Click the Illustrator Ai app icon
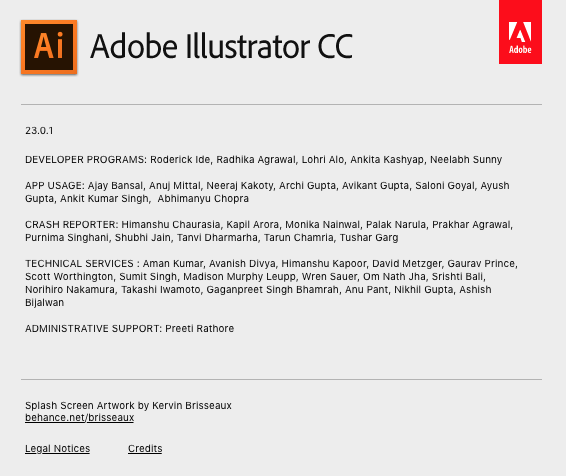This screenshot has width=566, height=476. 49,47
